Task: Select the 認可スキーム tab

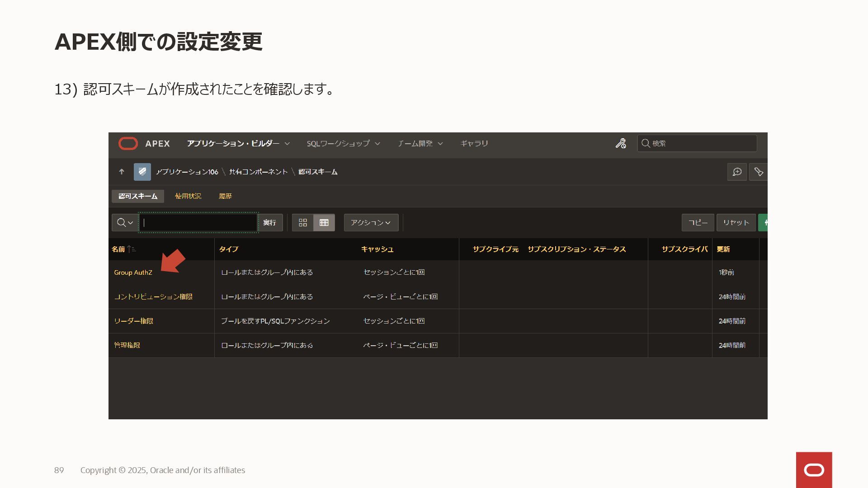Action: coord(138,196)
